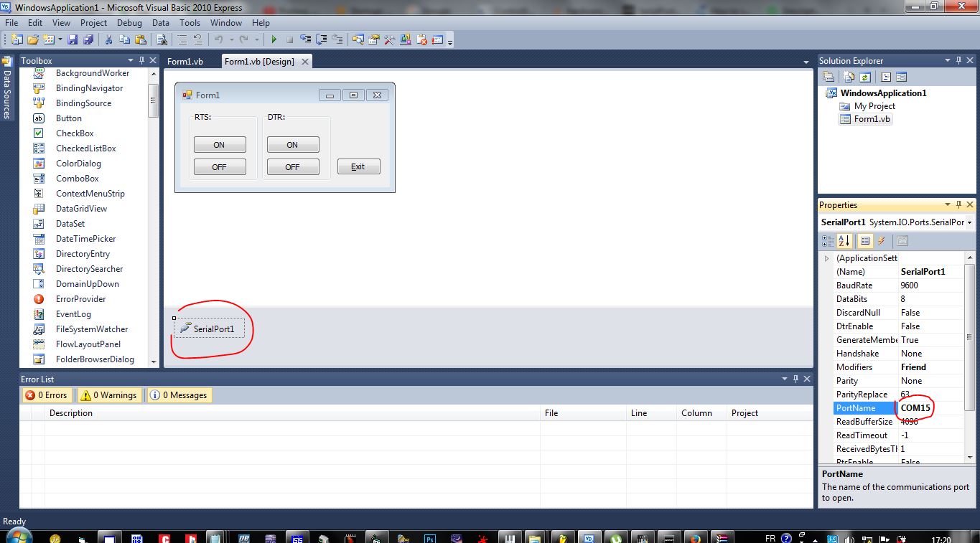Toggle the 0 Warnings filter button
The width and height of the screenshot is (980, 543).
point(108,395)
